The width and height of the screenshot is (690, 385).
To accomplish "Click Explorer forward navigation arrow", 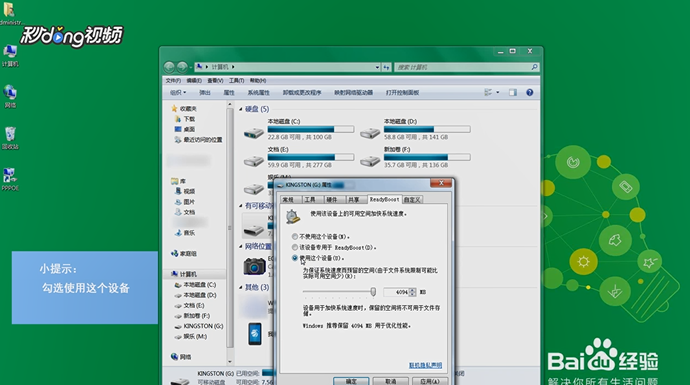I will click(182, 67).
